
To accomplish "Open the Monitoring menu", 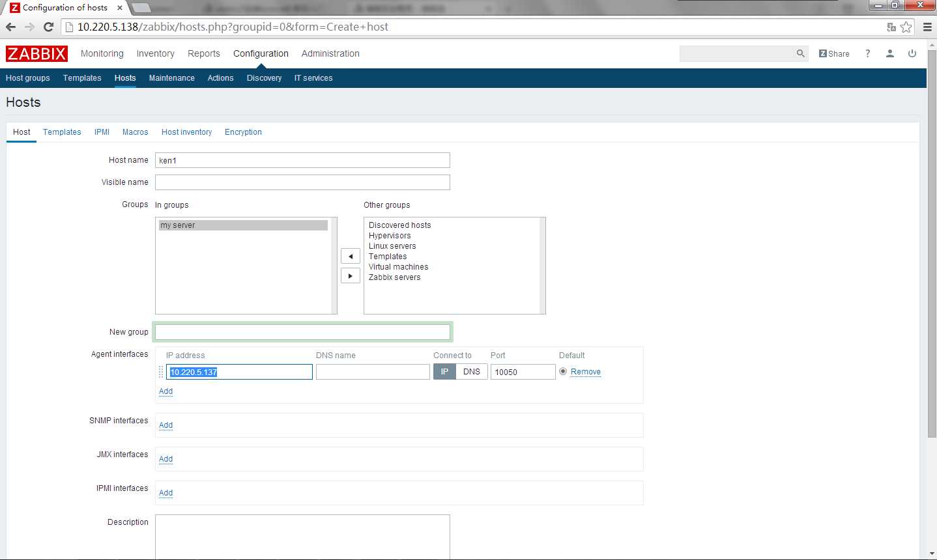I will click(x=102, y=53).
